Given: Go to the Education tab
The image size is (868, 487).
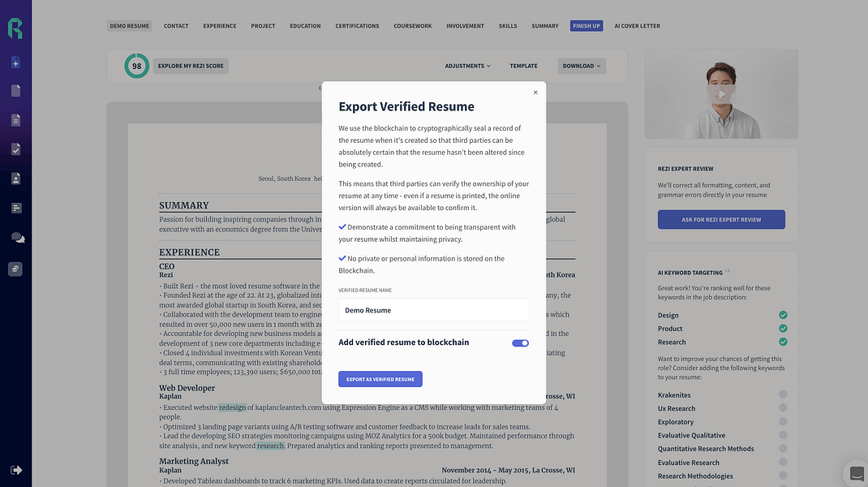Looking at the screenshot, I should [x=305, y=26].
